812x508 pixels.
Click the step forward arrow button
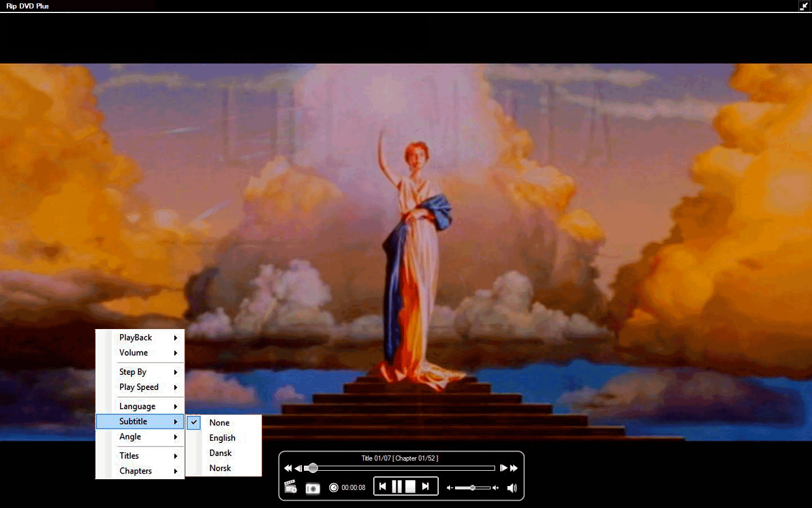[504, 468]
